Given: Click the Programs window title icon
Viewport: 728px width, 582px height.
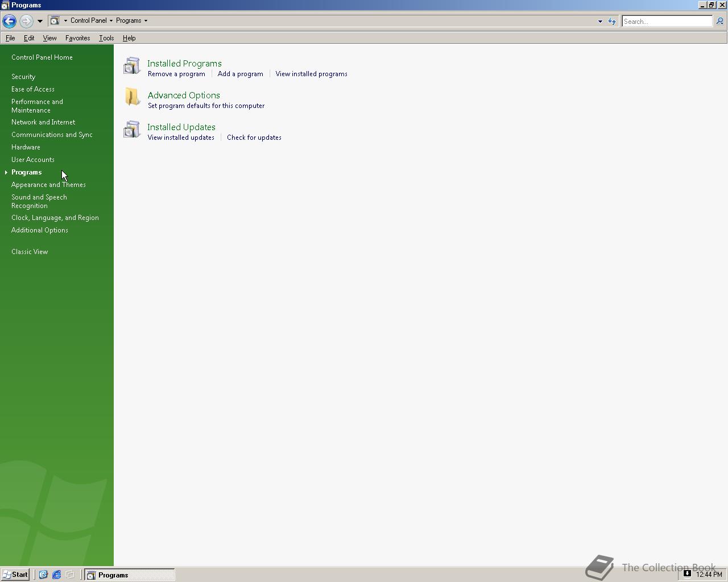Looking at the screenshot, I should coord(5,5).
